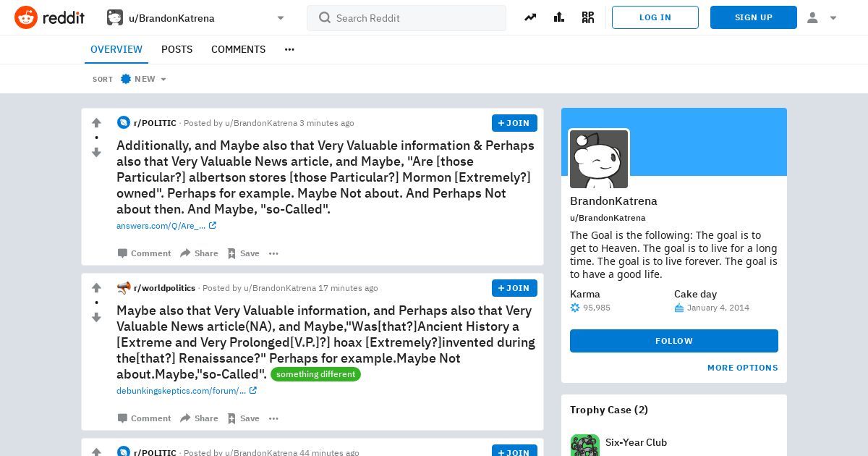The image size is (868, 456).
Task: Select the green something different flair
Action: 315,374
